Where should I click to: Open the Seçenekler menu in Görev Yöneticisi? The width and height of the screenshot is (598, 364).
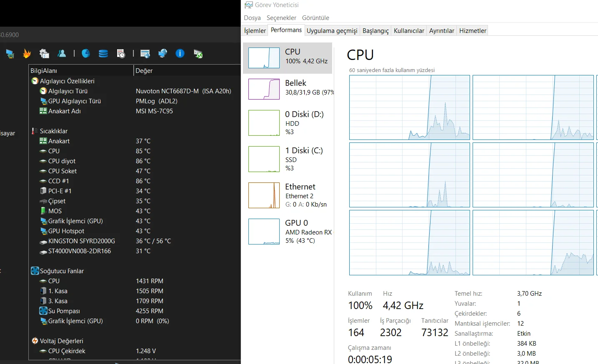coord(281,18)
